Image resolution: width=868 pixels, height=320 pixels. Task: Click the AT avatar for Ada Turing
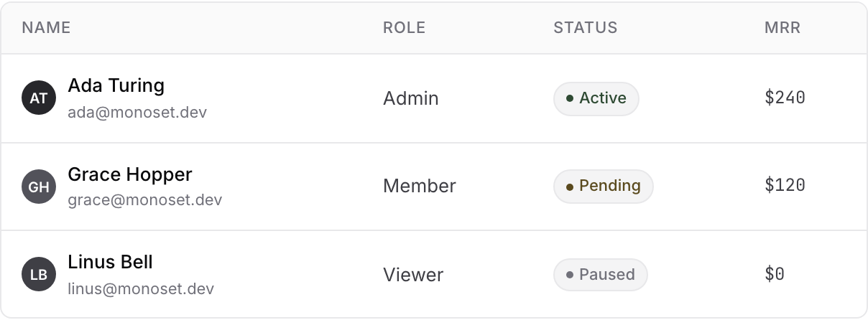[x=39, y=98]
